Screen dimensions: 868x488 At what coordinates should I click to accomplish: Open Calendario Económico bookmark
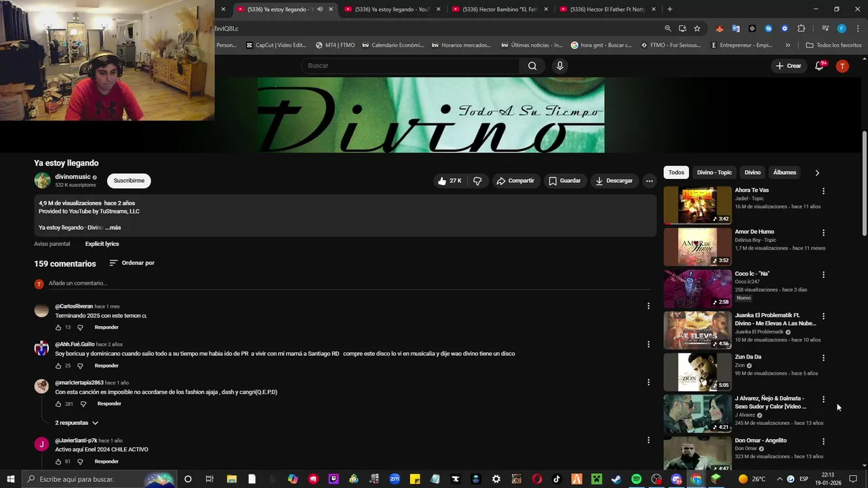[393, 45]
